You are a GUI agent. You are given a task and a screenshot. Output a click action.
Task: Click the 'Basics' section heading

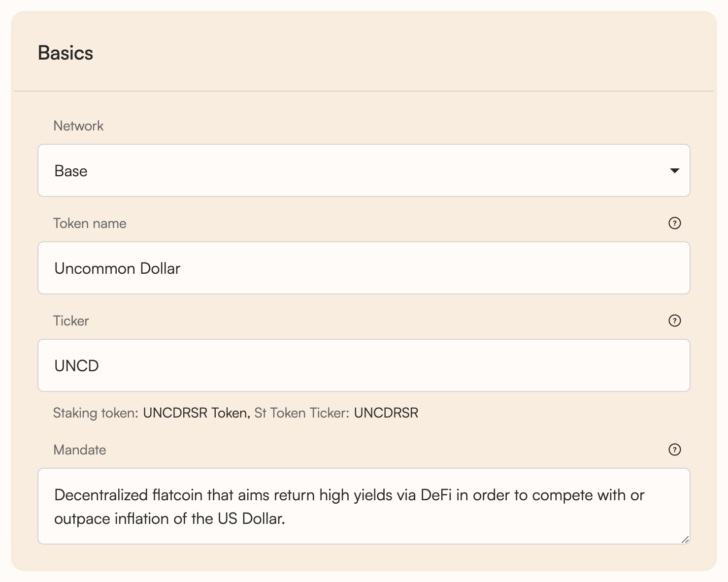66,53
